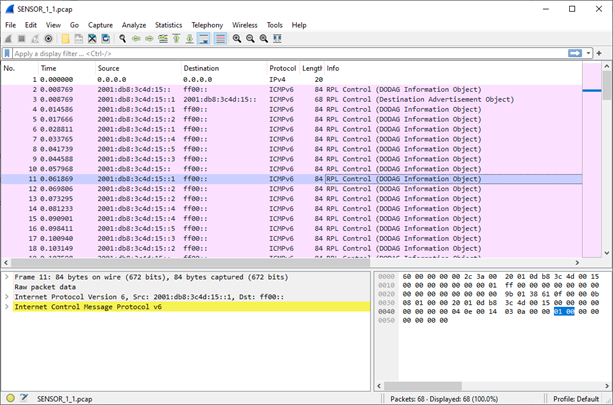
Task: Click resize columns to fit icon
Action: (x=277, y=39)
